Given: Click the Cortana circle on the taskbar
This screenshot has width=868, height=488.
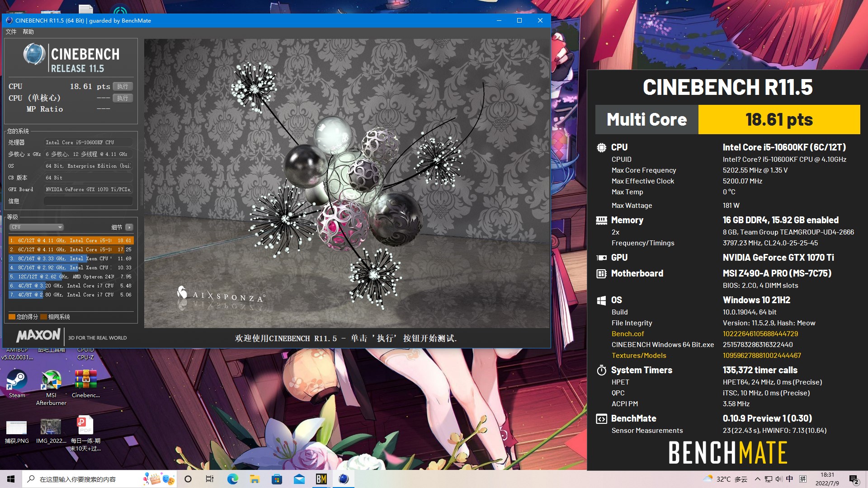Looking at the screenshot, I should [x=189, y=479].
